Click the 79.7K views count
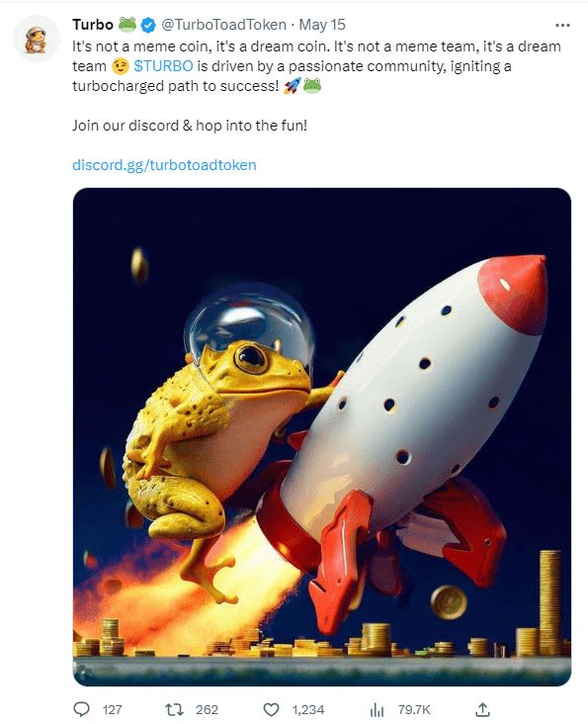Screen dimensions: 588x724 [414, 710]
